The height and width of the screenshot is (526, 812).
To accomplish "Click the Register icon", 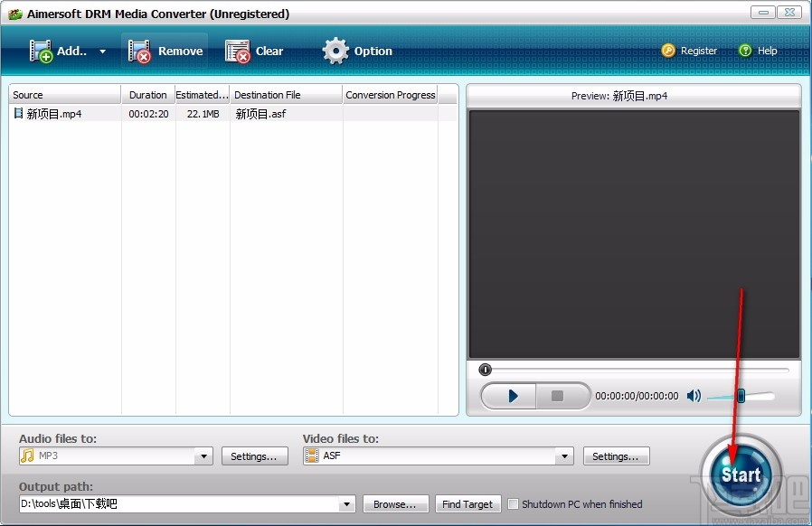I will coord(669,51).
